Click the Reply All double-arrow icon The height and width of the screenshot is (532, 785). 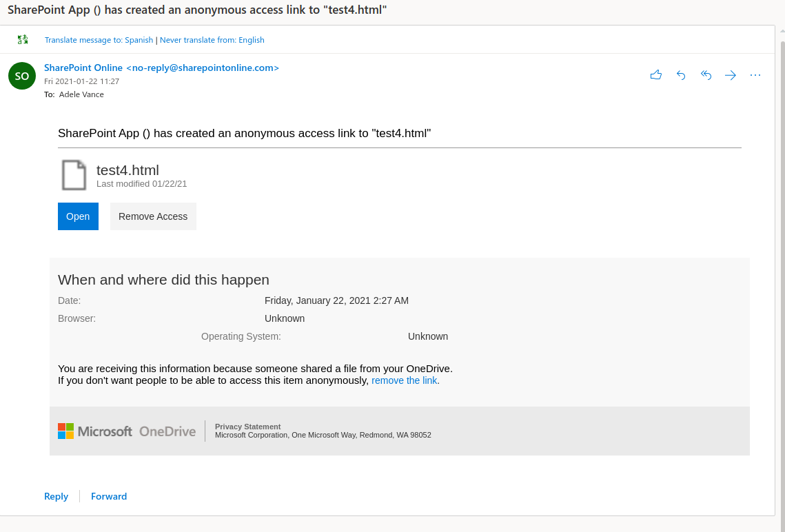(x=706, y=75)
